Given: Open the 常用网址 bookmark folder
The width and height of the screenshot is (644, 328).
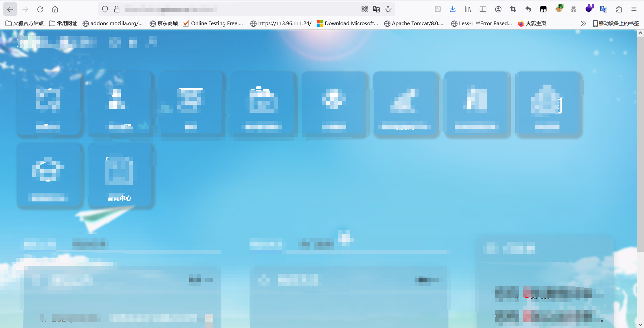Looking at the screenshot, I should click(63, 24).
